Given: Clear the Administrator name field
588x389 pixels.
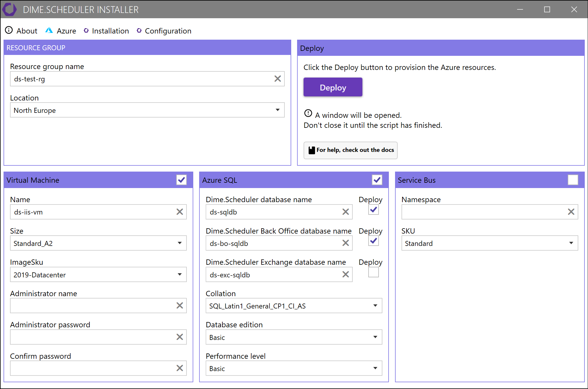Looking at the screenshot, I should click(x=180, y=306).
